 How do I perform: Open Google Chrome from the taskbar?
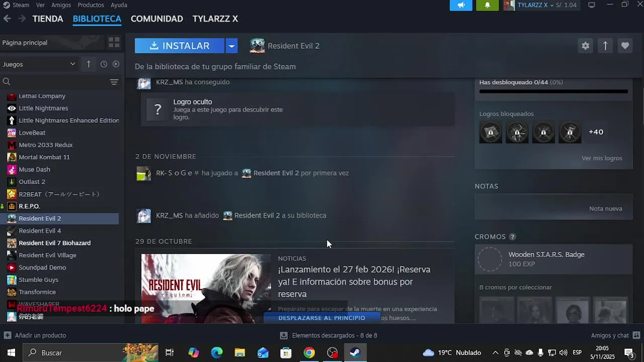(309, 352)
